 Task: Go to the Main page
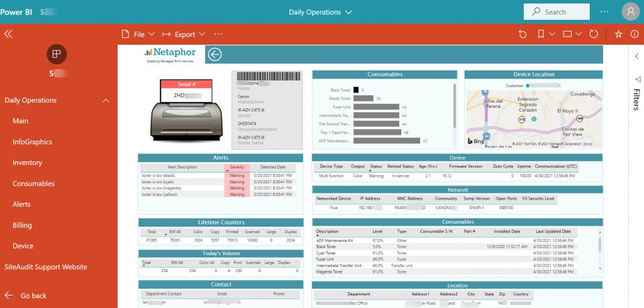point(21,121)
